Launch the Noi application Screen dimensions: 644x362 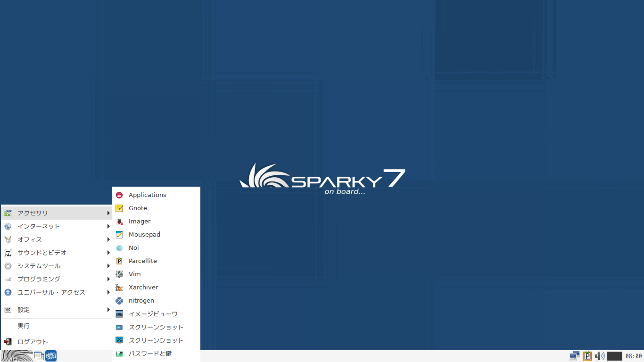(156, 247)
